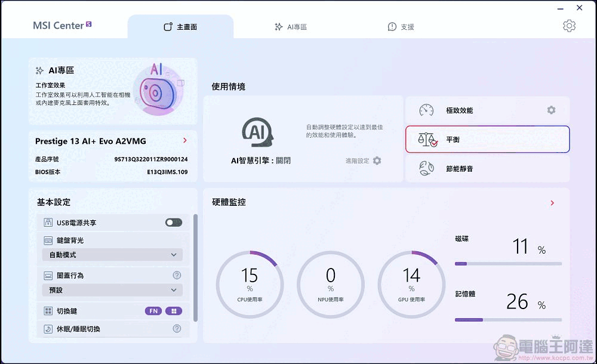Switch to the AI專區 tab
597x364 pixels.
[x=291, y=27]
